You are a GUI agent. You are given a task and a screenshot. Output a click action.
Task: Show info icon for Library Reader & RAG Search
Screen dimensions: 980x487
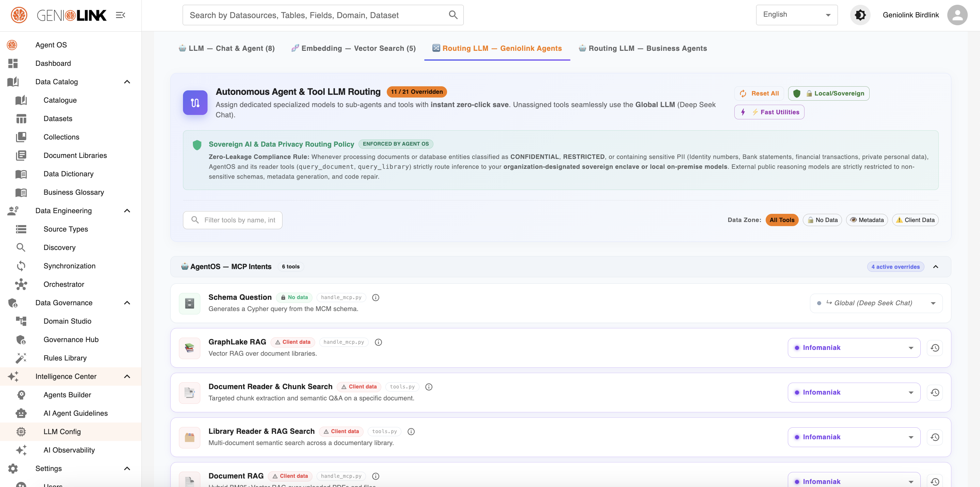[x=411, y=431]
